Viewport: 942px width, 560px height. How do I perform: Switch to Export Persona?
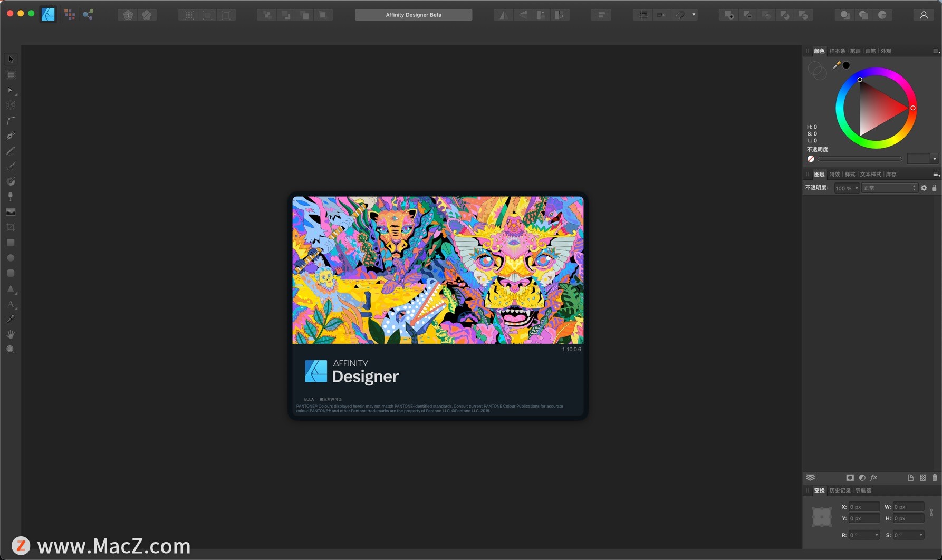(x=88, y=15)
